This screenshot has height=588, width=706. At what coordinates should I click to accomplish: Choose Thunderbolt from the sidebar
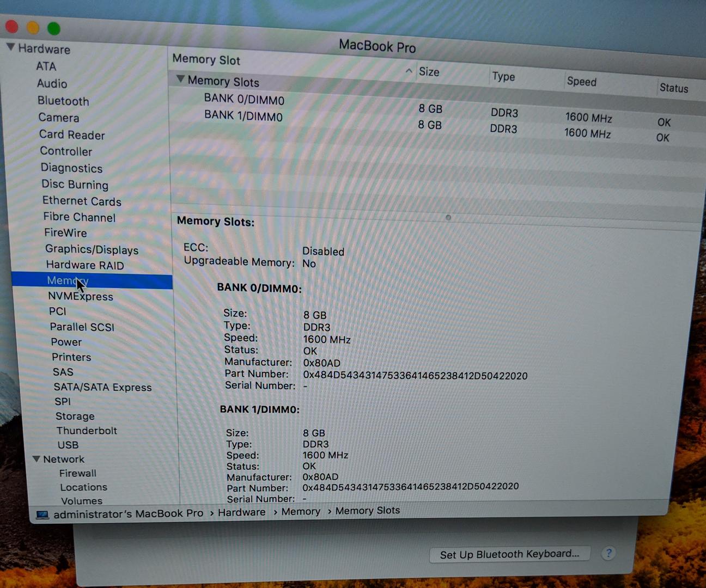pyautogui.click(x=87, y=431)
